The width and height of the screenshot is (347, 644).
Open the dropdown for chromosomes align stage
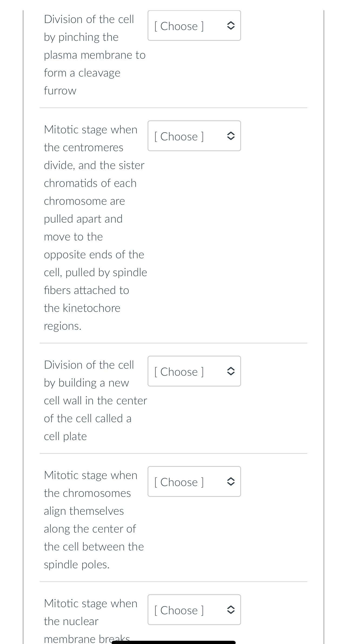(194, 481)
